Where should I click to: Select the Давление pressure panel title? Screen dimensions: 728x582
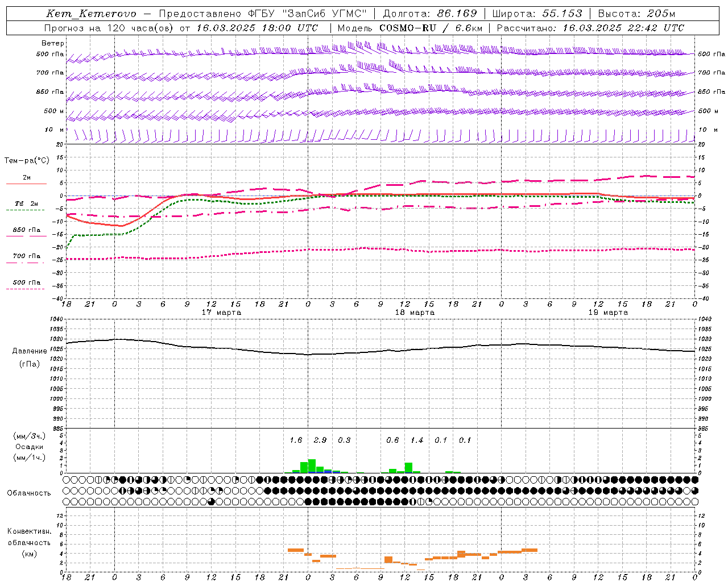tap(30, 351)
